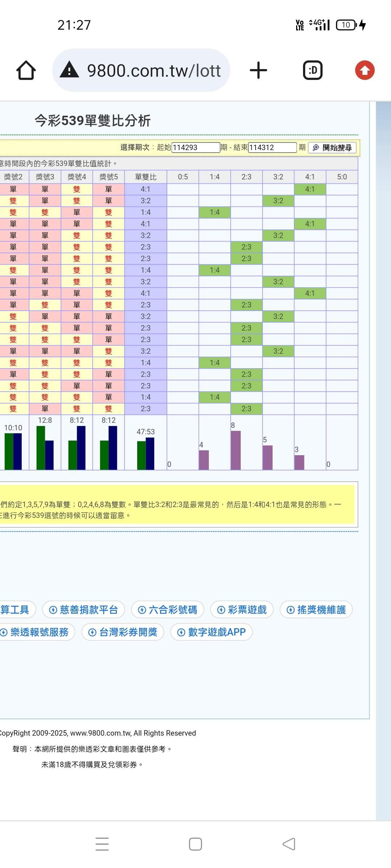Open a new tab with plus icon
Screen dimensions: 391x868
(x=258, y=70)
